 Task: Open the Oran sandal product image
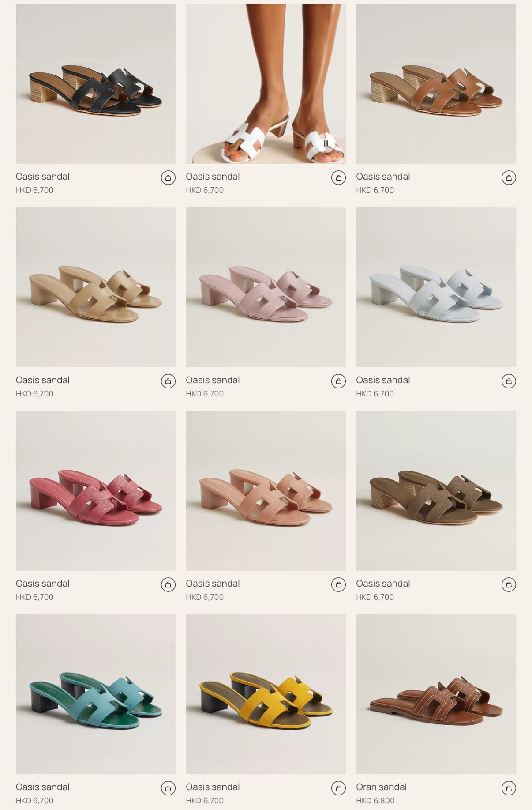pos(436,694)
